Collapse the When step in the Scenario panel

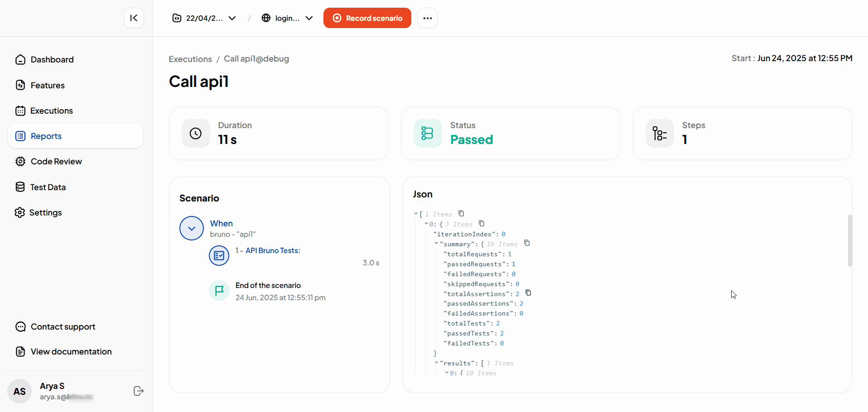point(191,228)
